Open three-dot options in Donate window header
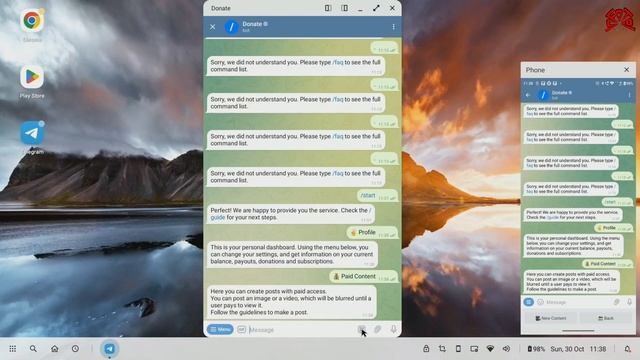 tap(393, 27)
